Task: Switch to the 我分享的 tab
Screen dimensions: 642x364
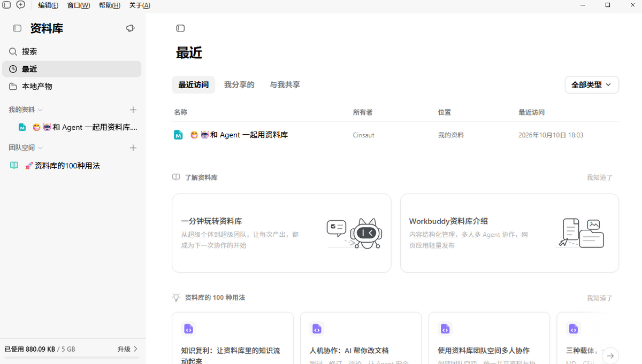Action: tap(239, 85)
